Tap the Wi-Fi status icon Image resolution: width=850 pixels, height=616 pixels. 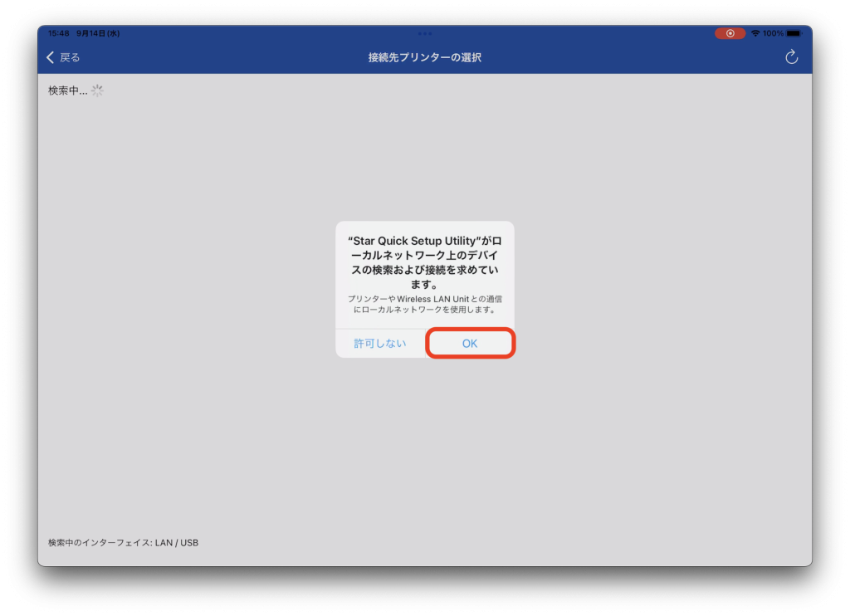[x=755, y=33]
